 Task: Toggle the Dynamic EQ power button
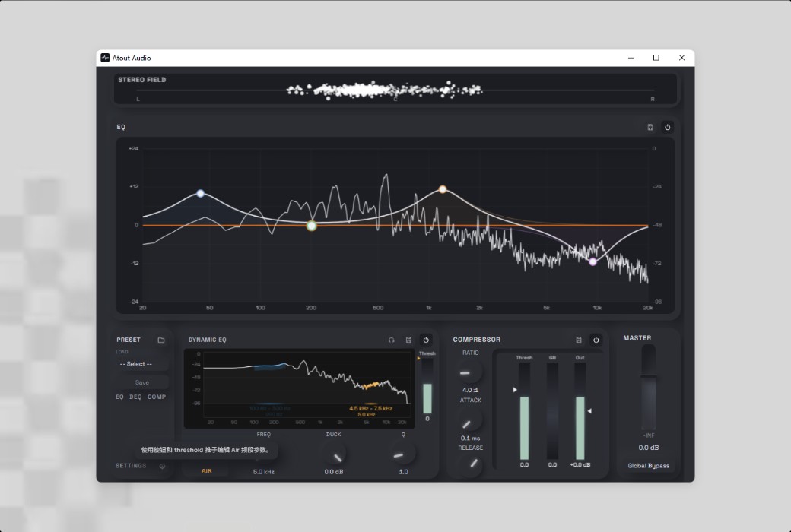[426, 340]
